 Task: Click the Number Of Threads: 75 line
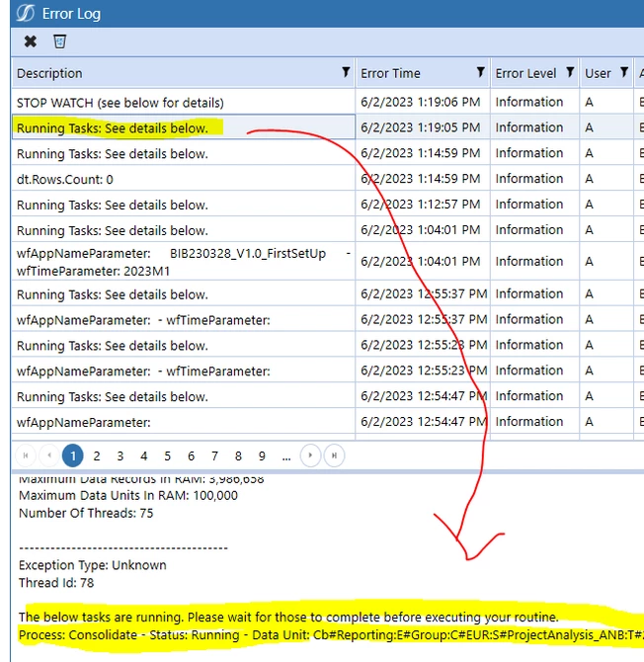86,513
